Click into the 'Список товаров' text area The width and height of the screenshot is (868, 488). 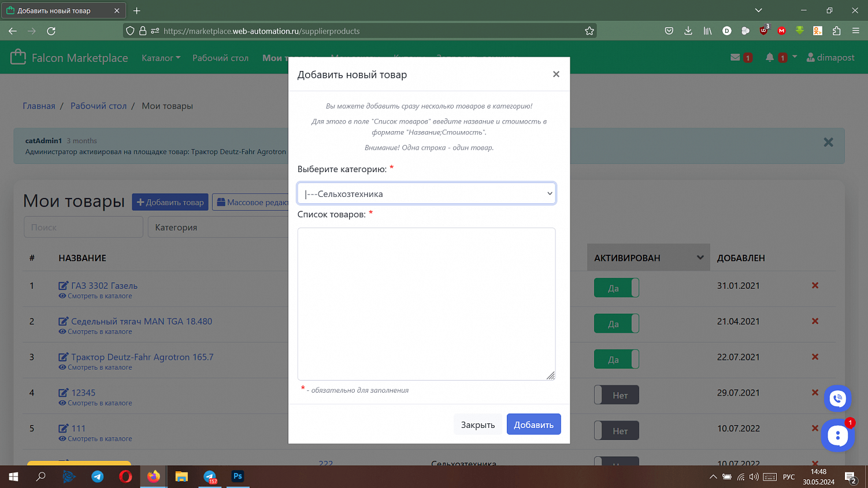click(426, 304)
